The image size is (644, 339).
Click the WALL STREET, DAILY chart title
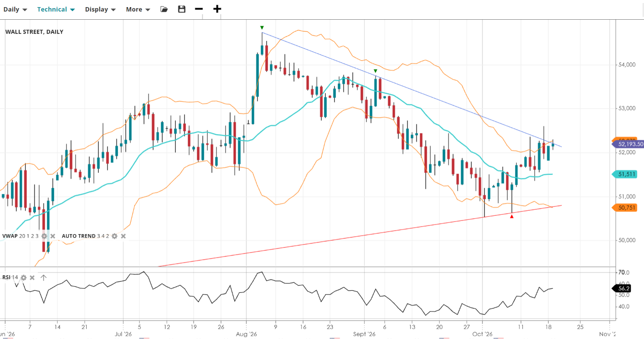coord(34,32)
